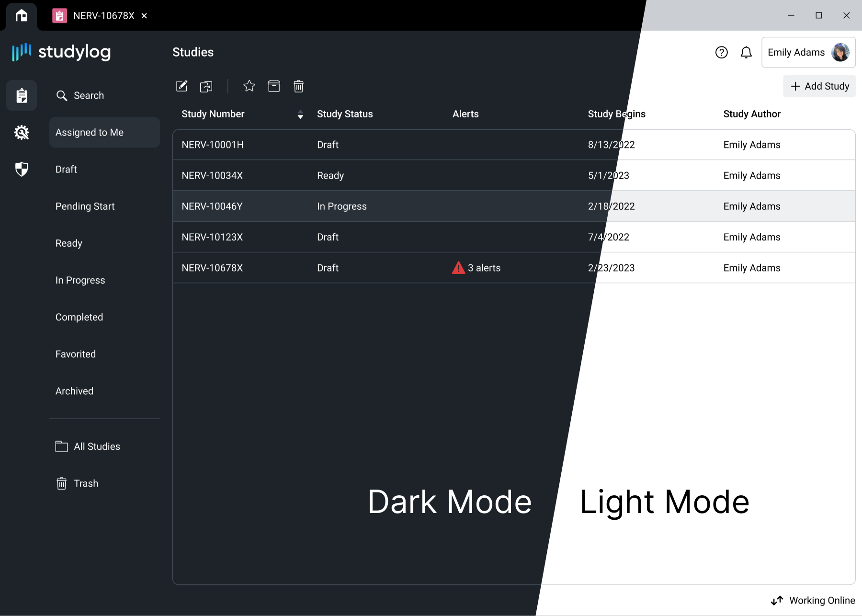Click the Add Study button
This screenshot has height=616, width=862.
pyautogui.click(x=819, y=86)
